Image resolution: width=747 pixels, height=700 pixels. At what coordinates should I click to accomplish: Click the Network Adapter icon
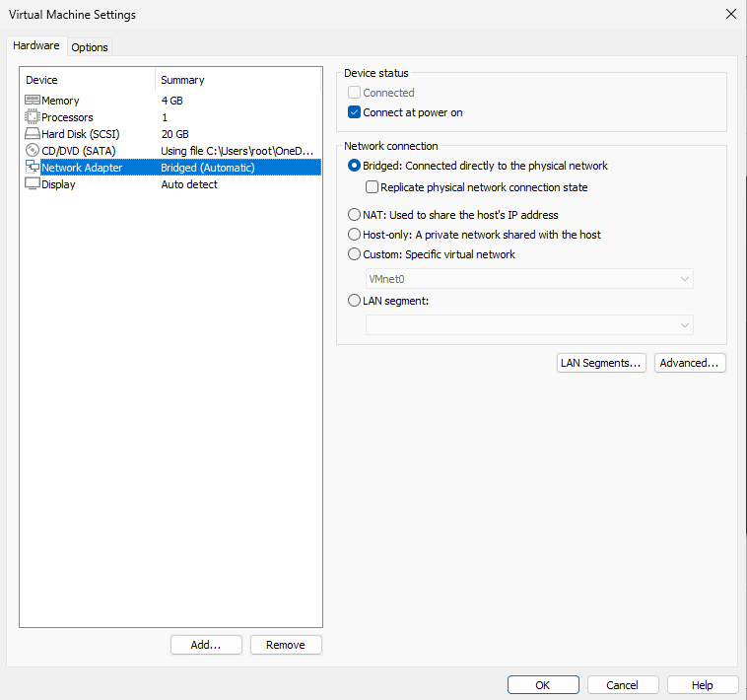tap(33, 168)
